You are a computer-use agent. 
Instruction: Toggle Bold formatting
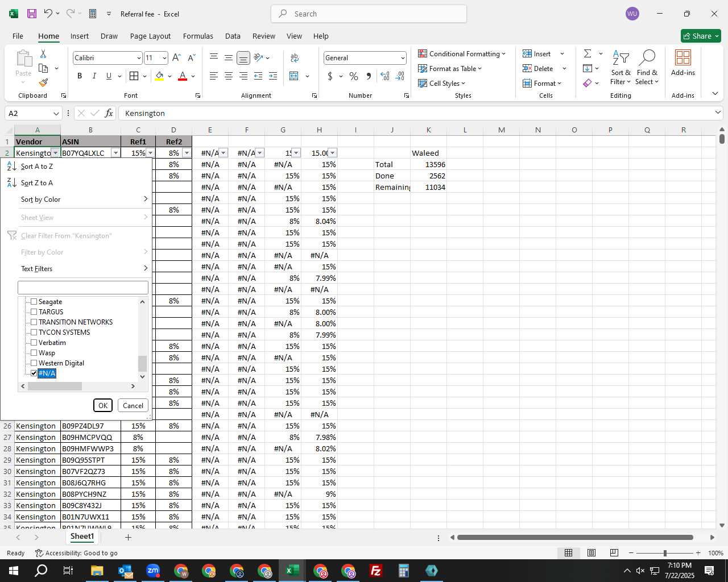[80, 76]
